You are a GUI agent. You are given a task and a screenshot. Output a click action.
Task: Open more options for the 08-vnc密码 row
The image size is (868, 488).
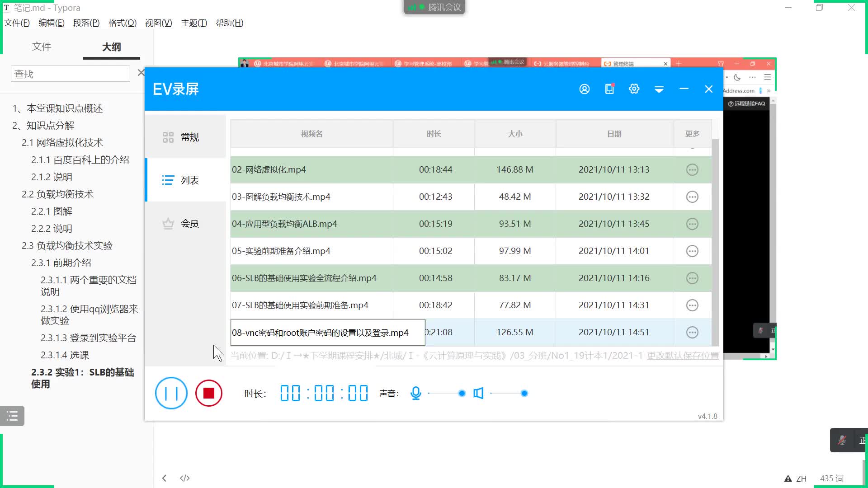[x=692, y=332]
